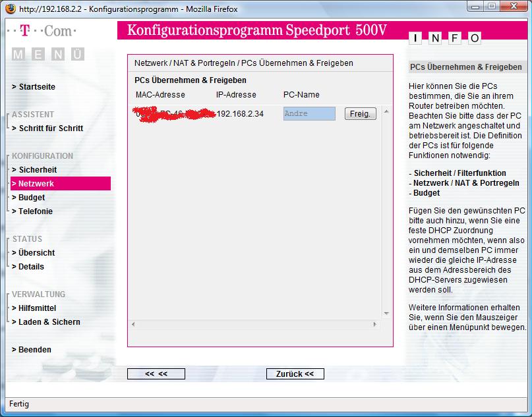Click the PC-Name column header
This screenshot has width=532, height=417.
click(301, 95)
